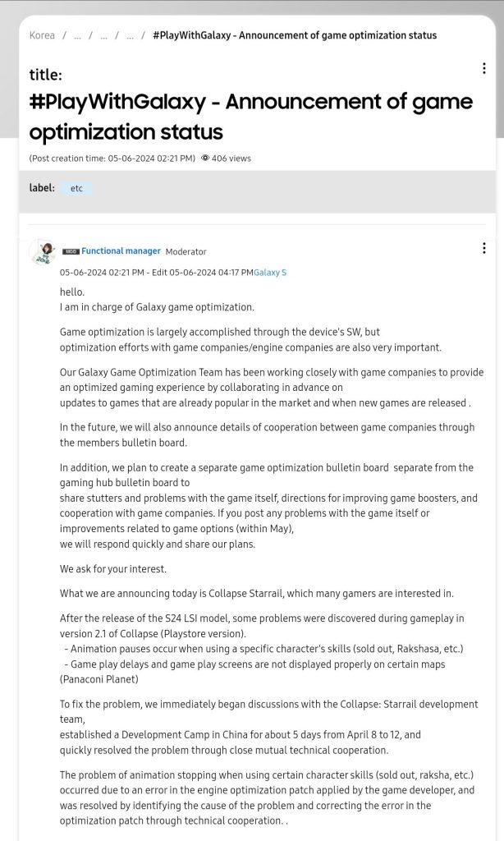Open the post title options menu
504x841 pixels.
click(484, 68)
